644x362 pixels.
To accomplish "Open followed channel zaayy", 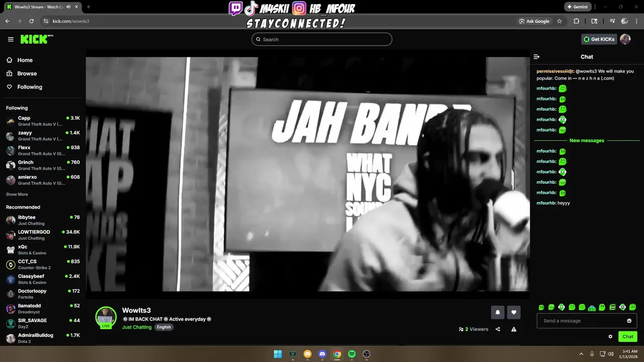I will pyautogui.click(x=43, y=136).
